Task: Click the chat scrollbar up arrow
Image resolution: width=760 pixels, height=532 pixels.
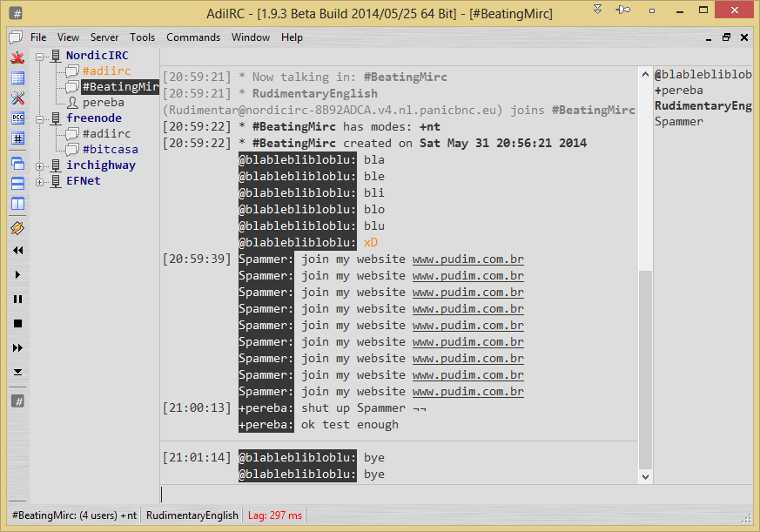Action: [x=645, y=74]
